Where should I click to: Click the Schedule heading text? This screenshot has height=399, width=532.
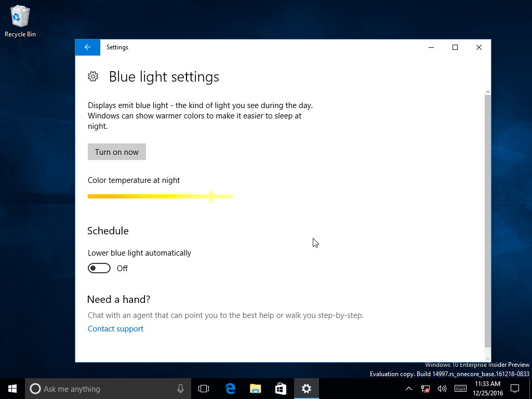pyautogui.click(x=108, y=231)
